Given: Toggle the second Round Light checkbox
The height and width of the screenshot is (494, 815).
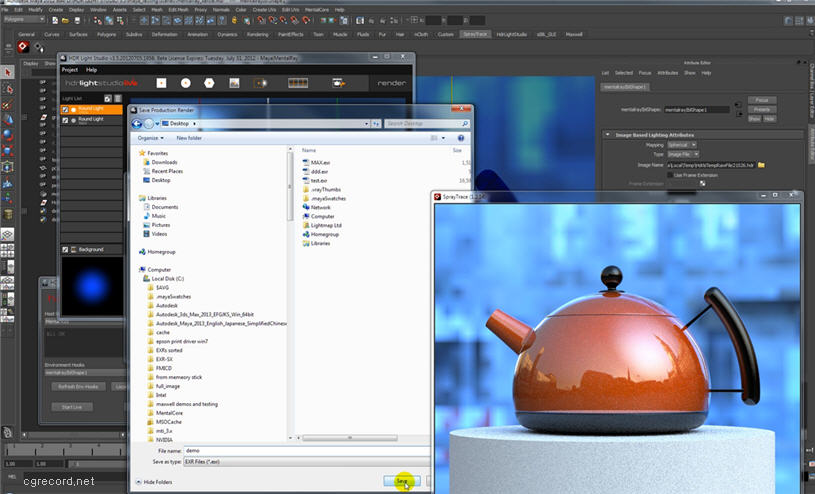Looking at the screenshot, I should click(x=66, y=119).
